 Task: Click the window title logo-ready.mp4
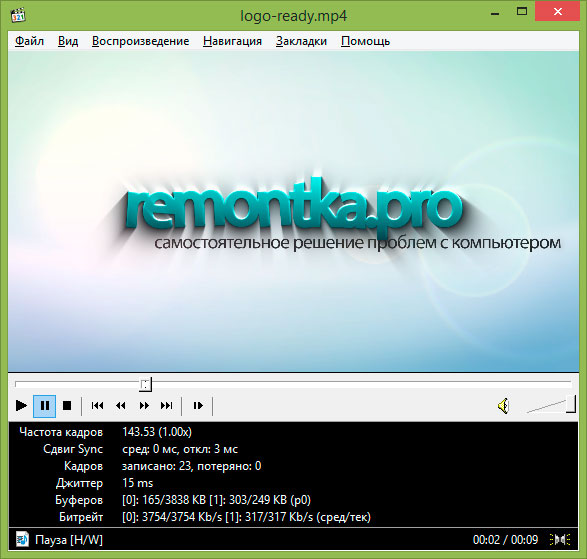pyautogui.click(x=294, y=16)
